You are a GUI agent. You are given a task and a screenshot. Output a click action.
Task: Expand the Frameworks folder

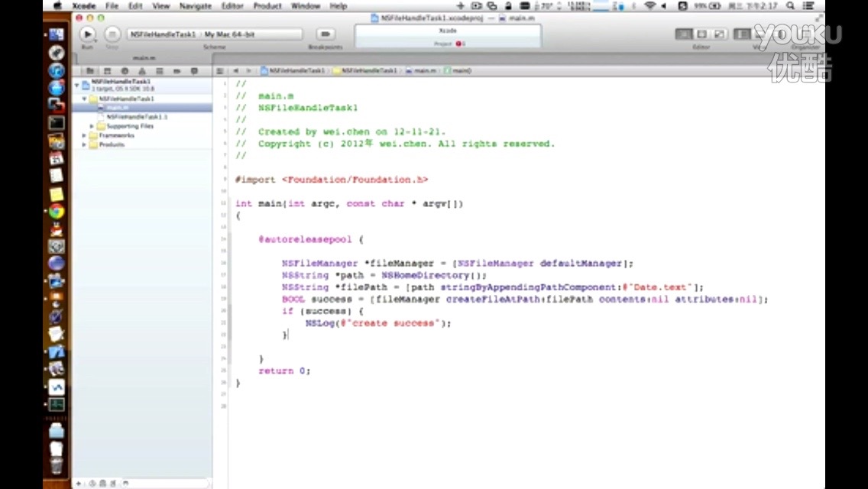85,135
